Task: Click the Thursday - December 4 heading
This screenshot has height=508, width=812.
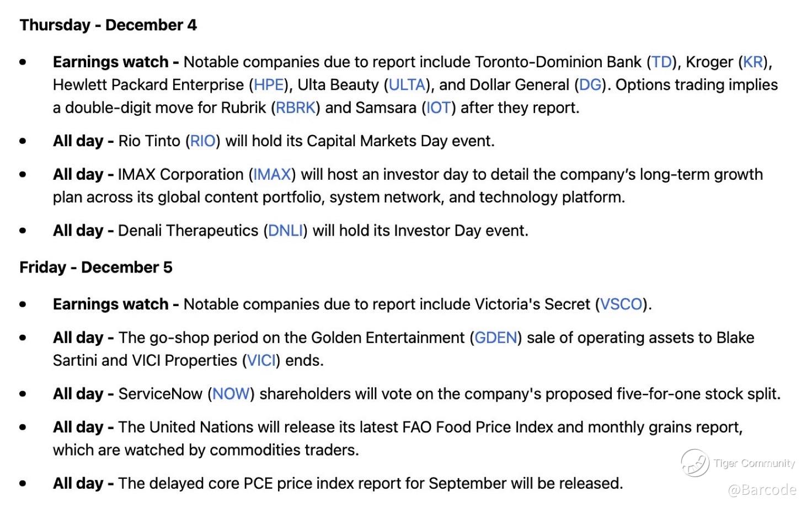Action: [x=108, y=25]
